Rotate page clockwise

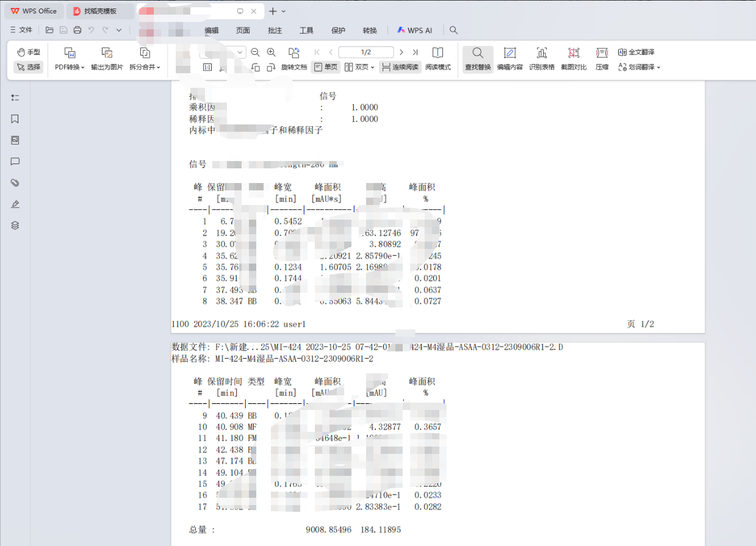click(271, 67)
